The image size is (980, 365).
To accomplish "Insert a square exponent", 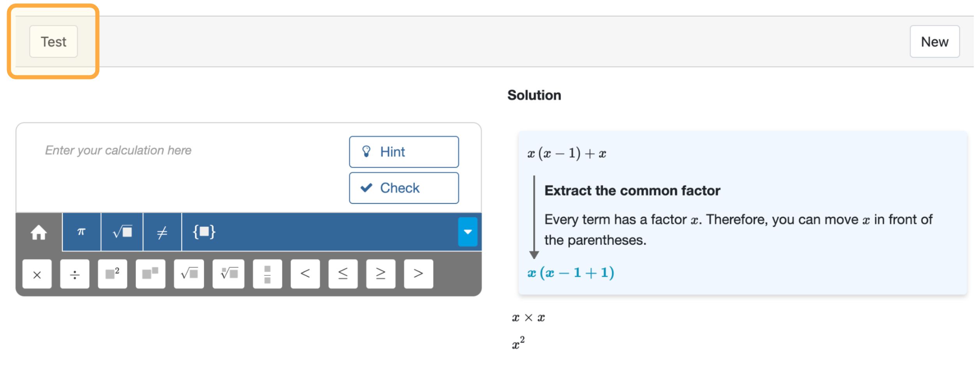I will (x=113, y=274).
